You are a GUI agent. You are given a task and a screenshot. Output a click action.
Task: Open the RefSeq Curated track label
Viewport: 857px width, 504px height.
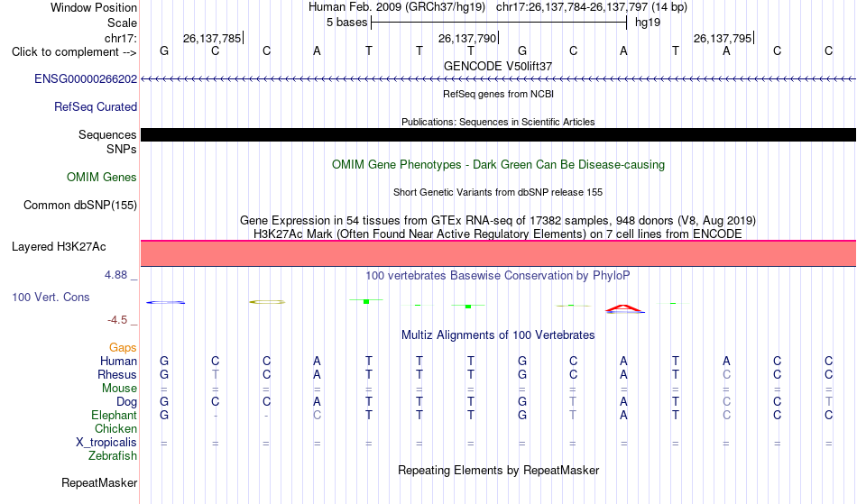point(95,106)
